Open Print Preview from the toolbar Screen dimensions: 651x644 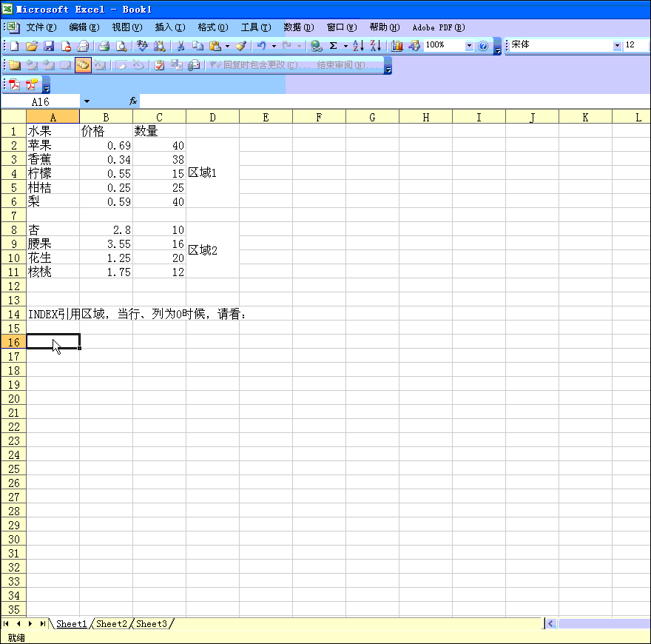click(121, 46)
